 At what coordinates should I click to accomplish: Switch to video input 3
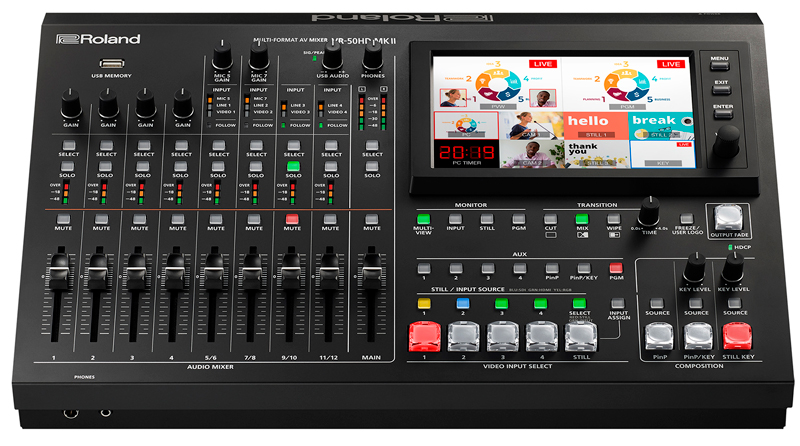click(x=503, y=336)
